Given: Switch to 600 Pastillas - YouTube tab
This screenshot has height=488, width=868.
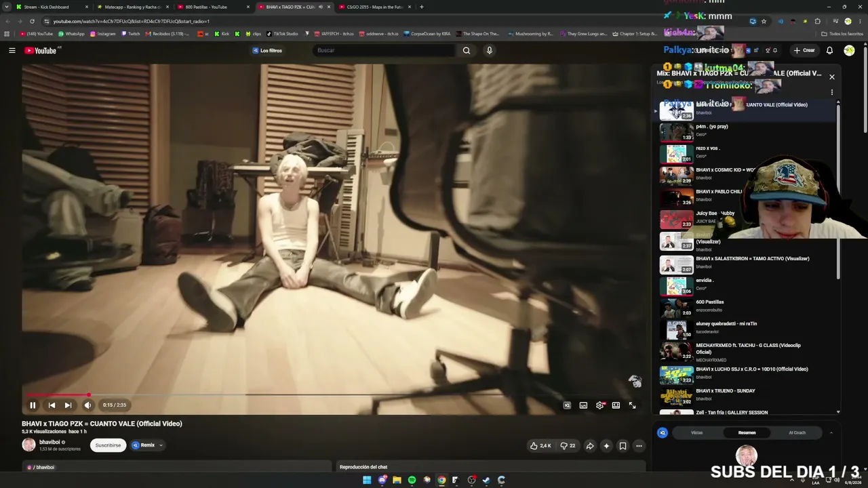Looking at the screenshot, I should pyautogui.click(x=213, y=7).
